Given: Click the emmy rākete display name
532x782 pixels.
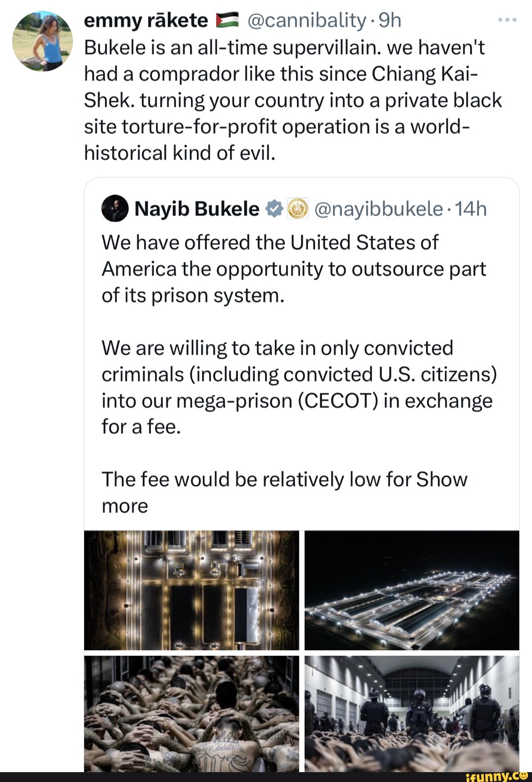Looking at the screenshot, I should [x=146, y=21].
